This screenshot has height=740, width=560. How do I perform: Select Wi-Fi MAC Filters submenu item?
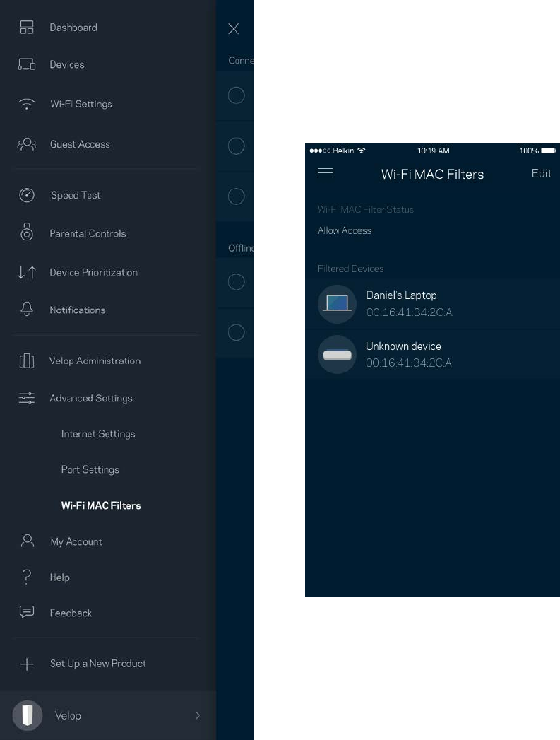[101, 505]
